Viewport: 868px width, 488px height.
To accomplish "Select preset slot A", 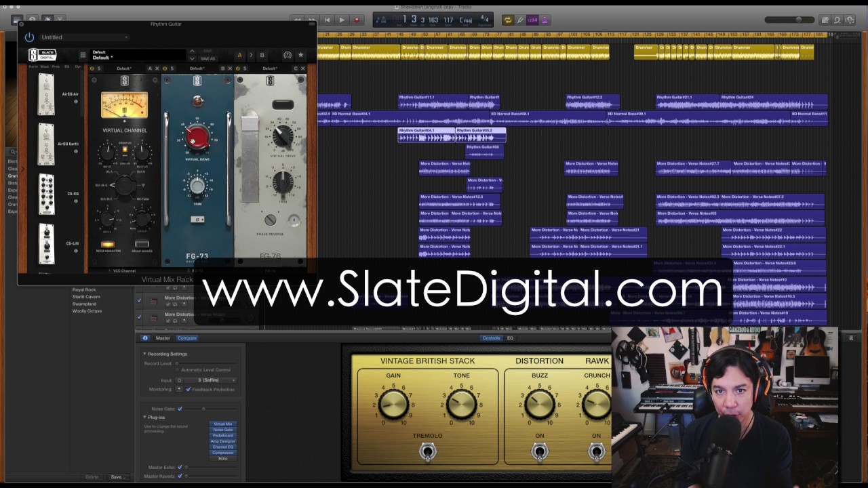I will click(x=239, y=56).
